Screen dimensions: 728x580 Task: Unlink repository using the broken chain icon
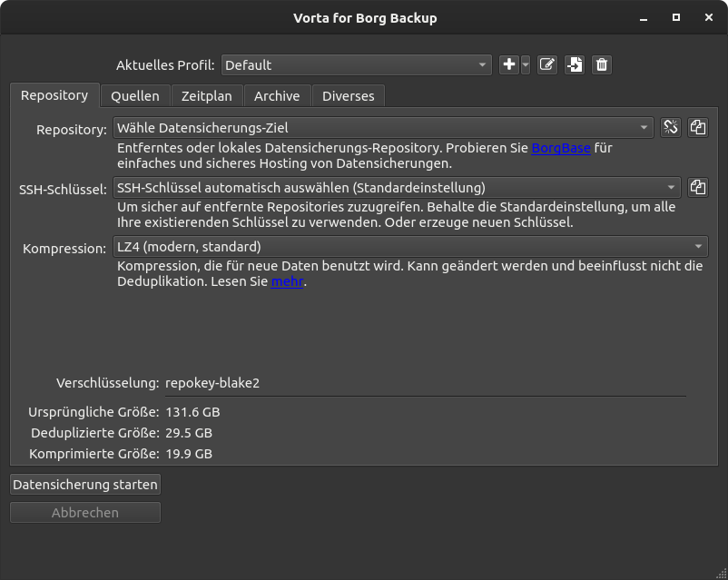coord(671,127)
